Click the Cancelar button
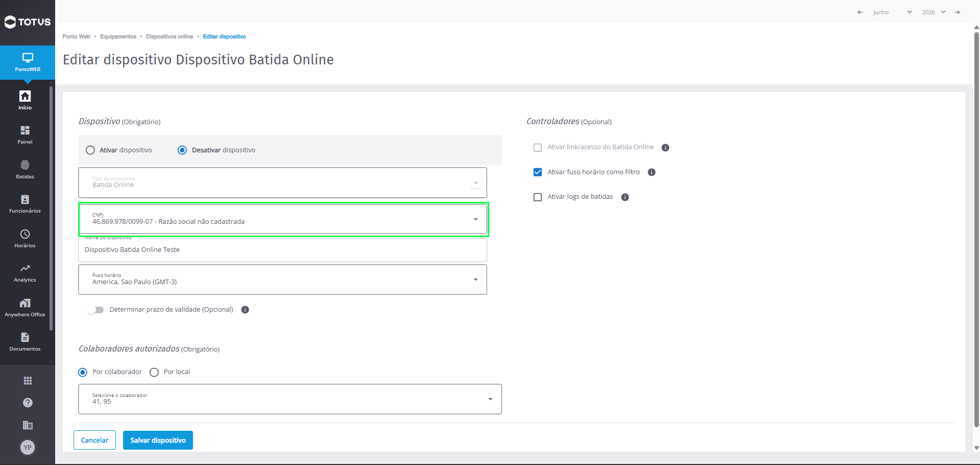980x465 pixels. [x=94, y=440]
